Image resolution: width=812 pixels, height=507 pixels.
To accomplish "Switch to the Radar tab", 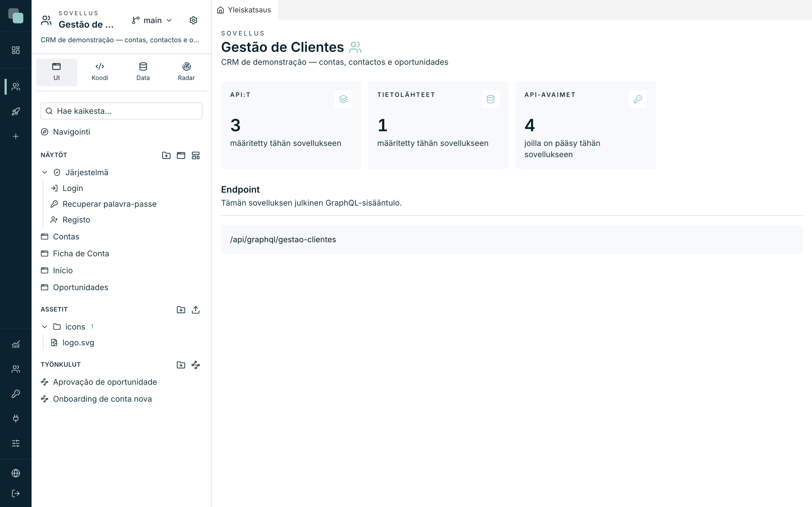I will tap(186, 72).
